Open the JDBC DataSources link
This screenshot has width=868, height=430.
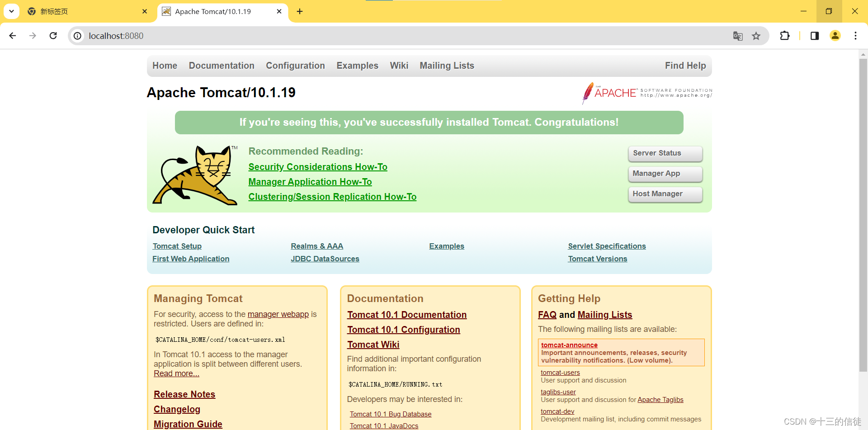pyautogui.click(x=325, y=259)
